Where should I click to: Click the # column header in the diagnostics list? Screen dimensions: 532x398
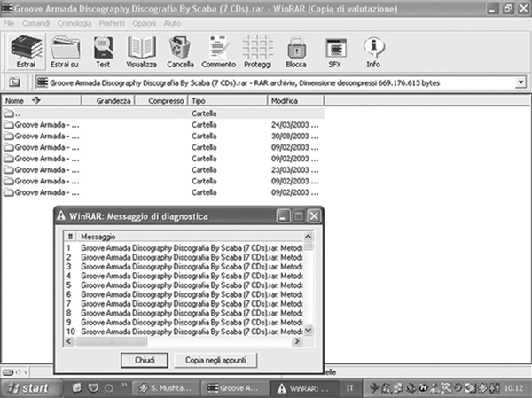[70, 237]
